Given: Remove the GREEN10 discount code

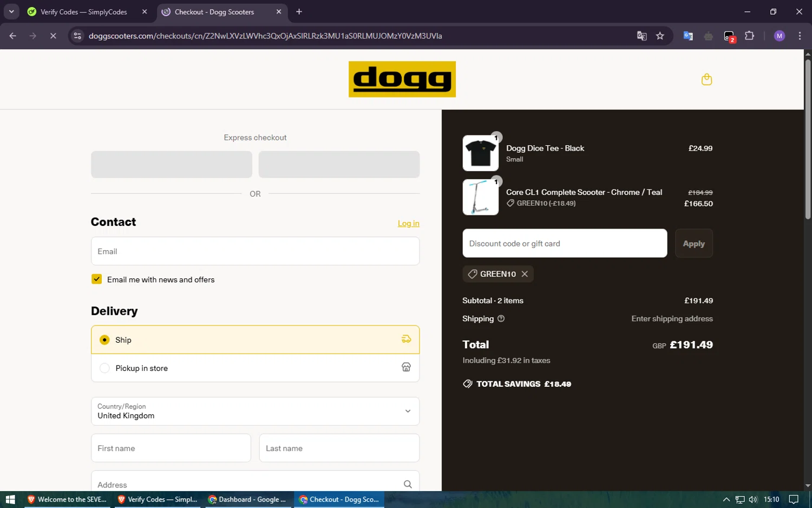Looking at the screenshot, I should (x=525, y=274).
